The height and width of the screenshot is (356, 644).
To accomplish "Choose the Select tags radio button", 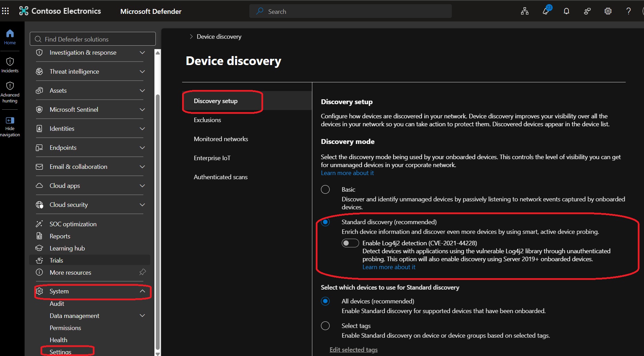I will point(325,326).
